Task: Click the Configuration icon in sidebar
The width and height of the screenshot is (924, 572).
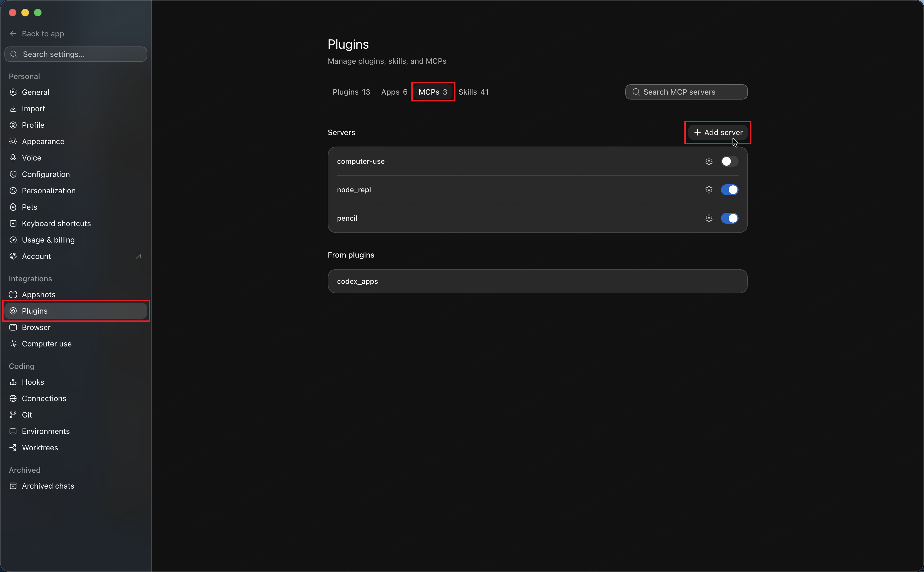Action: point(13,174)
